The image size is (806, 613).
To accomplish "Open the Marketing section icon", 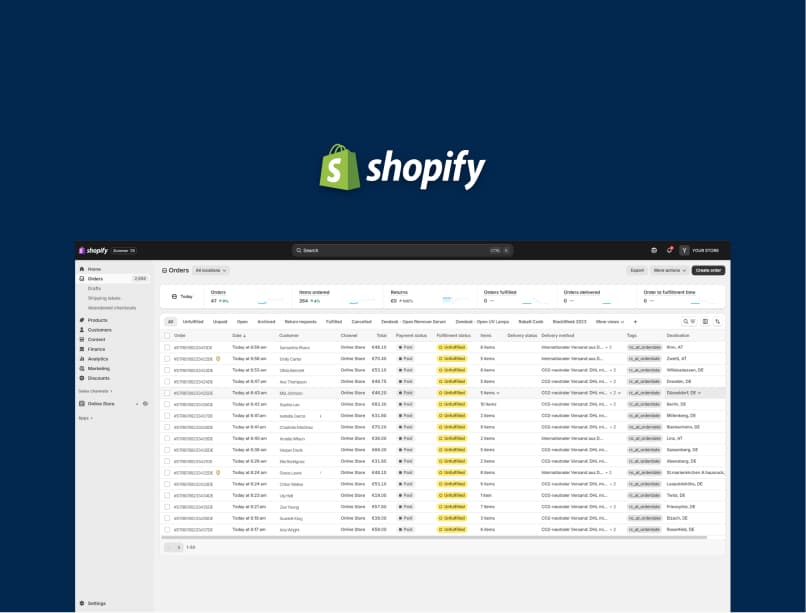I will coord(82,368).
